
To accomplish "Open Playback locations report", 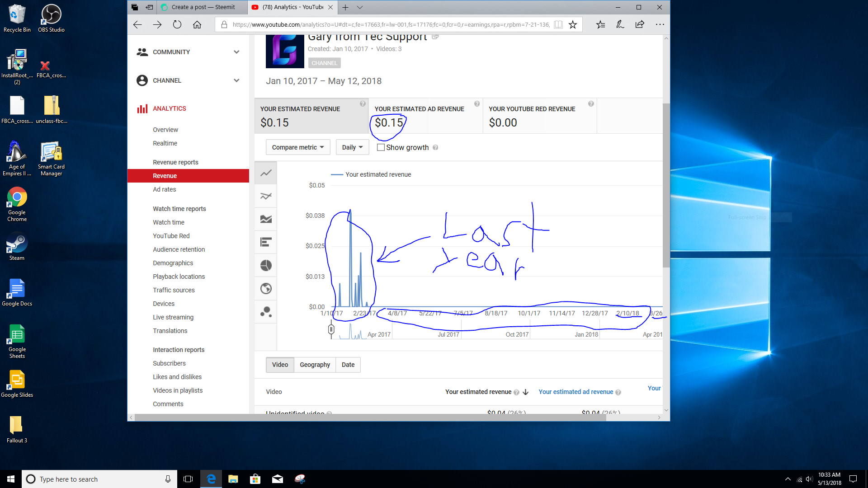I will [x=179, y=277].
